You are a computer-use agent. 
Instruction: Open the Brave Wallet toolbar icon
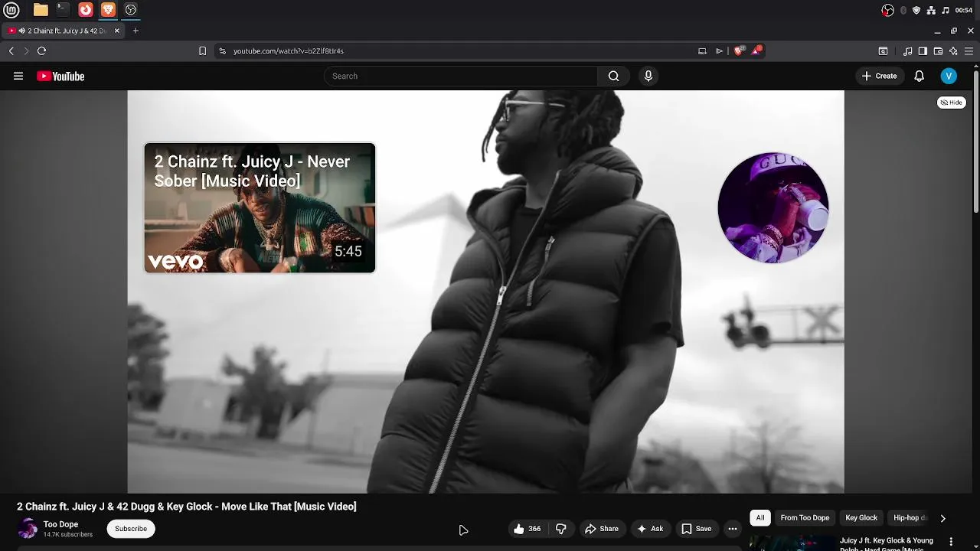pyautogui.click(x=938, y=51)
